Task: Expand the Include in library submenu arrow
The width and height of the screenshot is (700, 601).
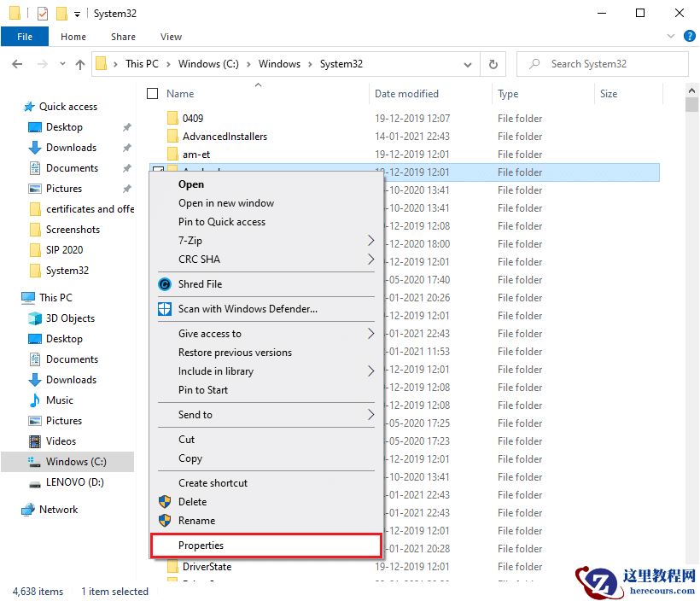Action: (370, 371)
